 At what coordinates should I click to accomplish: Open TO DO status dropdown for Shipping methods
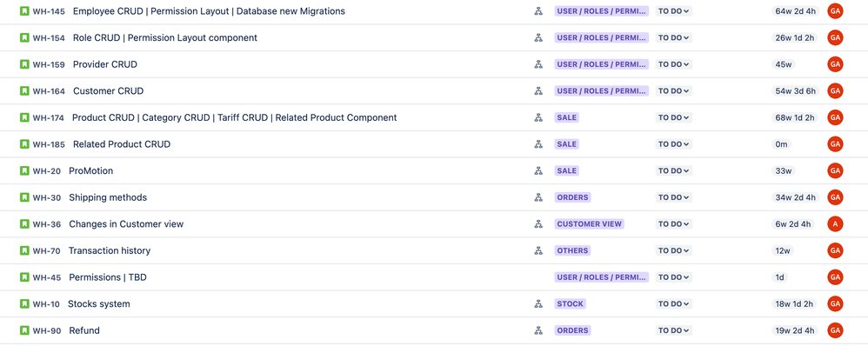click(x=674, y=197)
